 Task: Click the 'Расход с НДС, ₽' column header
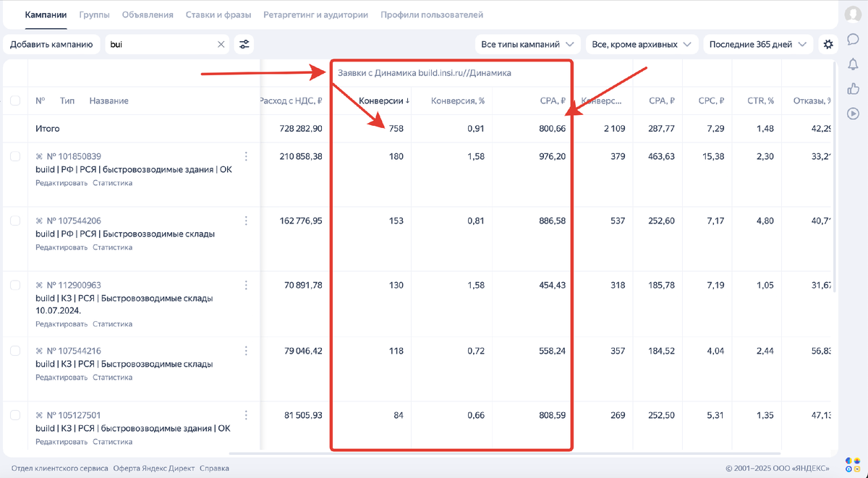tap(291, 101)
